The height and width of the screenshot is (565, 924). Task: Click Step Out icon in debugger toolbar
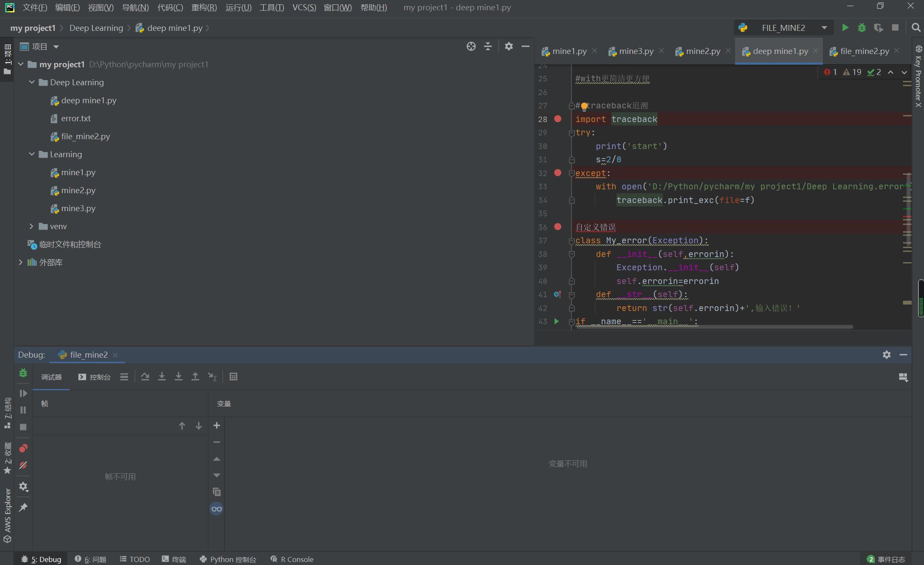pos(195,377)
